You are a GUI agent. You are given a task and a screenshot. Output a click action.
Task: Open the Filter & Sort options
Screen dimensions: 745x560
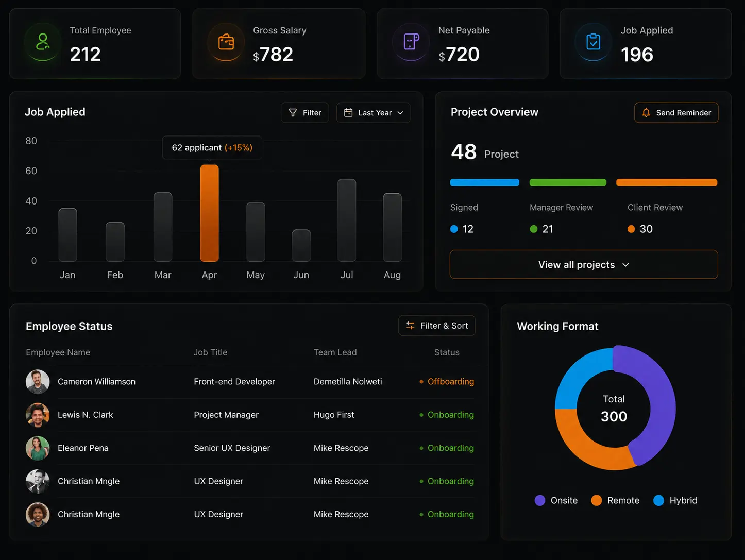click(437, 326)
